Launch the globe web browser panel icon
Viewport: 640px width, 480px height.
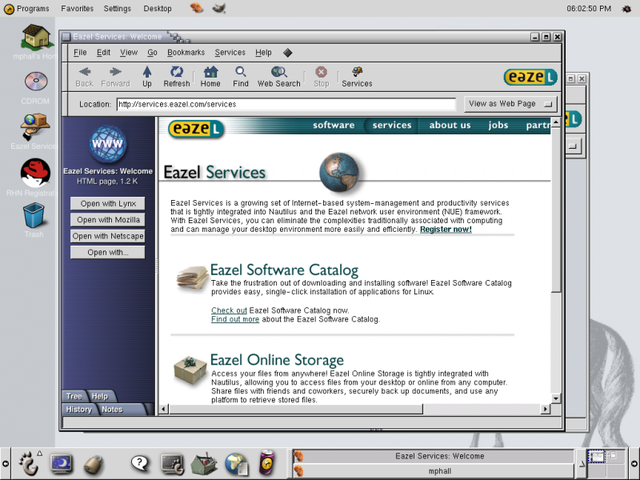click(237, 464)
